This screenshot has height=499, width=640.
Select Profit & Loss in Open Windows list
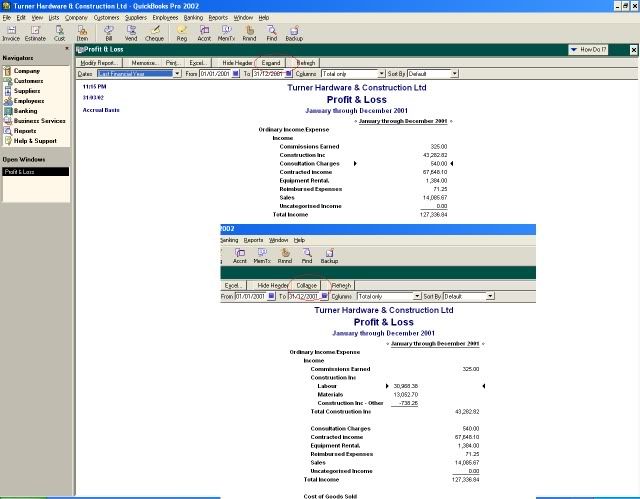(36, 172)
